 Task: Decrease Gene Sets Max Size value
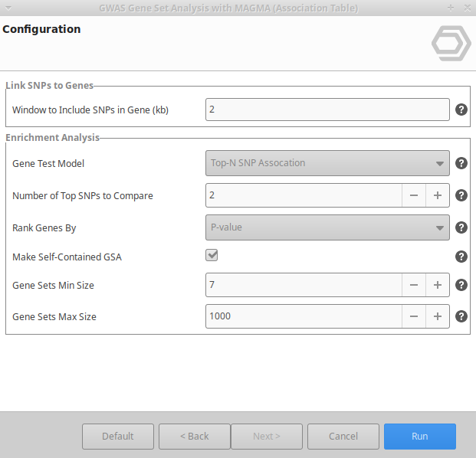tap(414, 316)
